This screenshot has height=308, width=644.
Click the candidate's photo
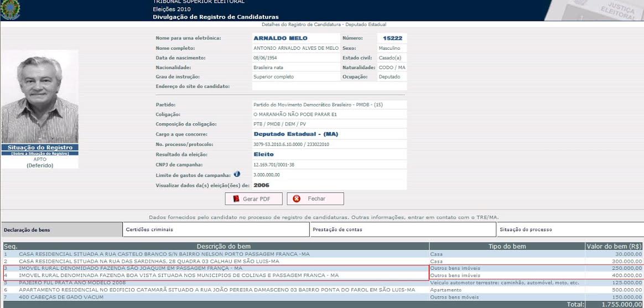pos(40,97)
